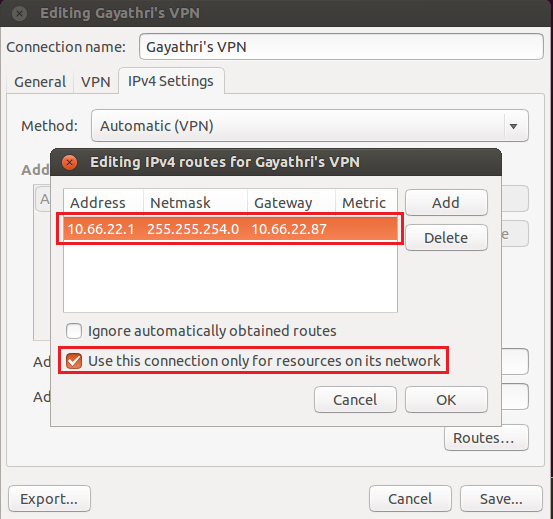This screenshot has width=553, height=519.
Task: Switch to the General tab
Action: [40, 82]
